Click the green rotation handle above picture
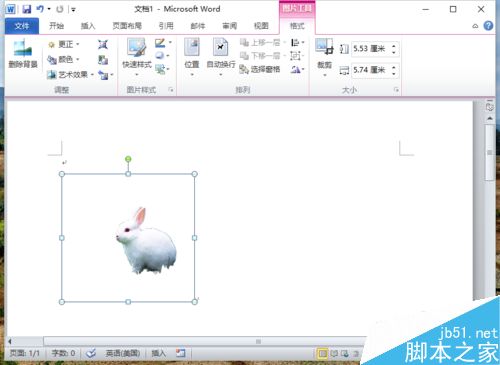 pyautogui.click(x=128, y=159)
